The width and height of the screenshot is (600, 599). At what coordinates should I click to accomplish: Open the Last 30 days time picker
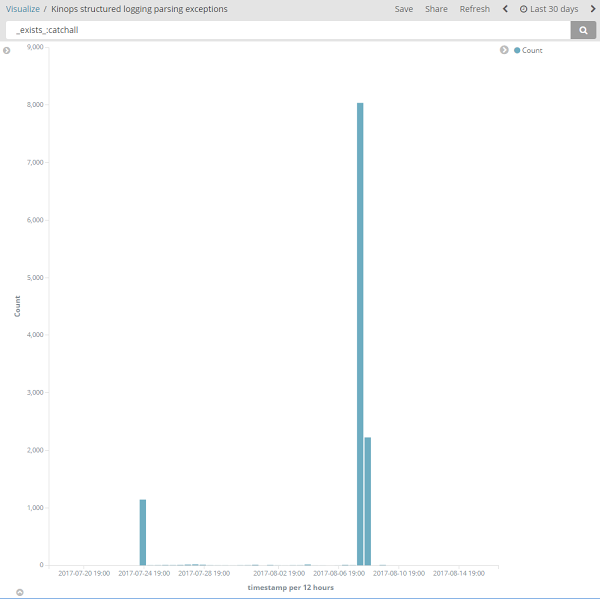[x=549, y=9]
